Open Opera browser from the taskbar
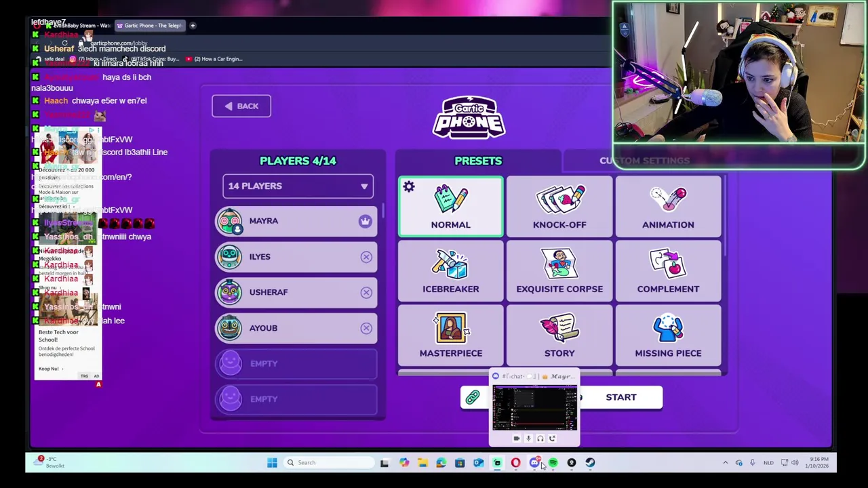868x488 pixels. (515, 463)
